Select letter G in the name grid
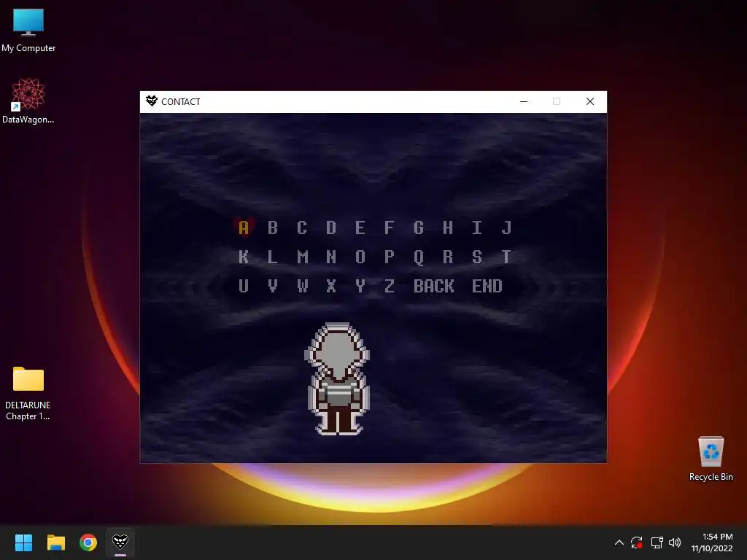This screenshot has width=747, height=560. coord(418,227)
